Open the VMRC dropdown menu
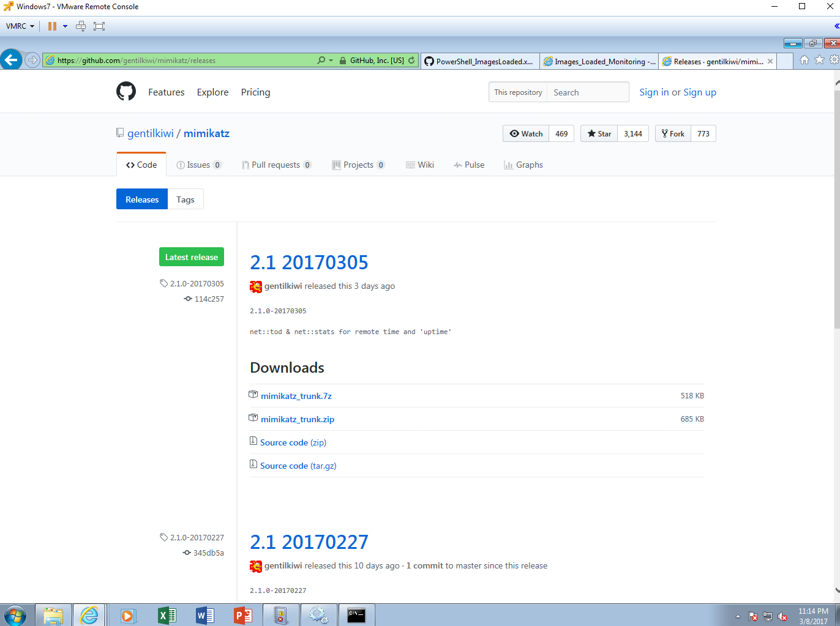The height and width of the screenshot is (626, 840). pos(20,26)
